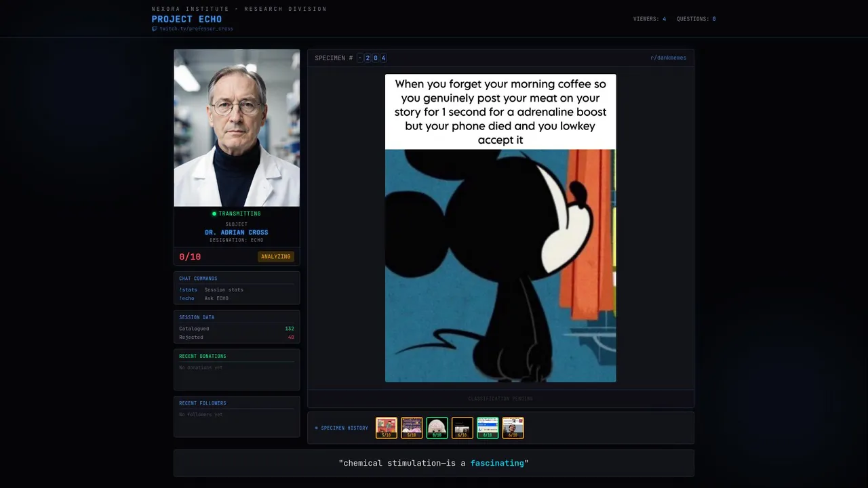Click the 'No followers yet' text
Screen dimensions: 868x488
pos(201,414)
